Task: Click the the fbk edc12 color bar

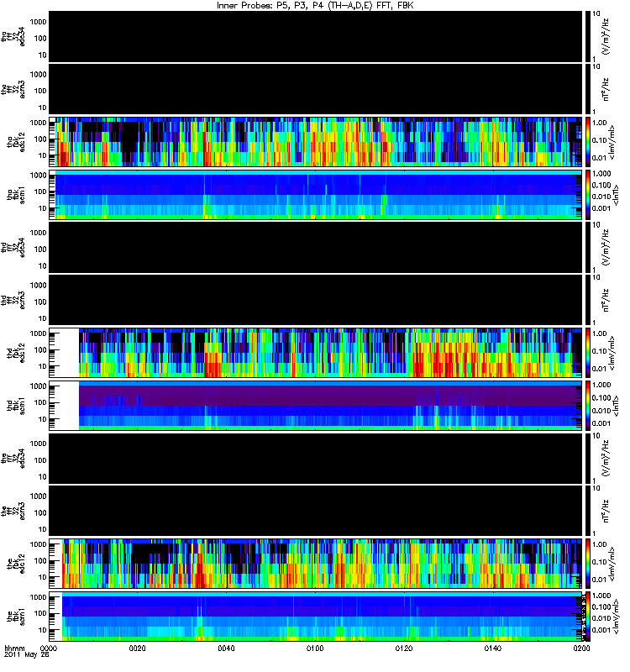Action: pos(587,564)
